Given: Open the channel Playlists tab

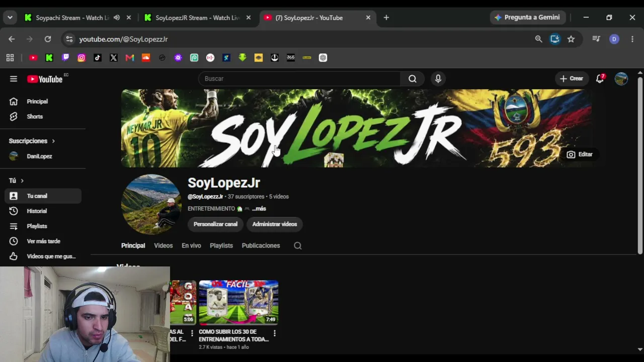Looking at the screenshot, I should tap(221, 245).
